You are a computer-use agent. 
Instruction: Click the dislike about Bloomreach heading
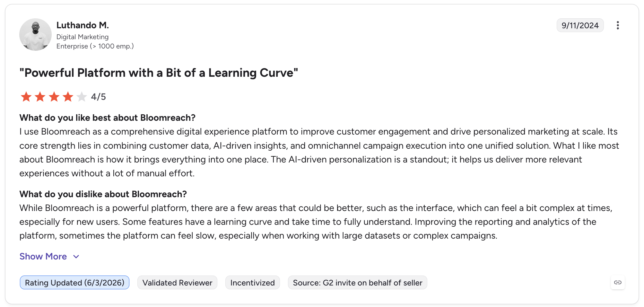[103, 194]
